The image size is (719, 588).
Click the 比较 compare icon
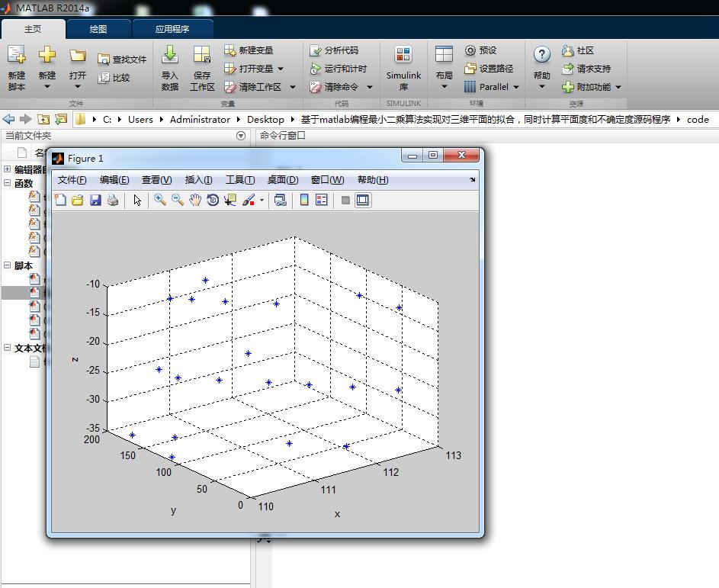(x=104, y=78)
